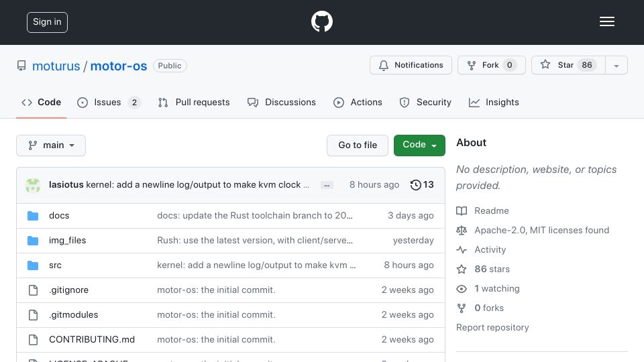Click the watching eye icon
Image resolution: width=644 pixels, height=362 pixels.
coord(462,288)
